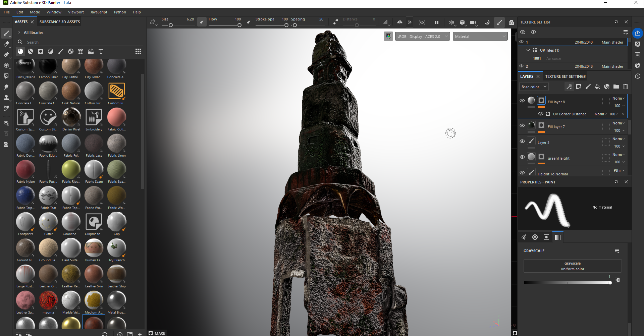Open the Base color channel dropdown
This screenshot has height=336, width=644.
point(534,87)
